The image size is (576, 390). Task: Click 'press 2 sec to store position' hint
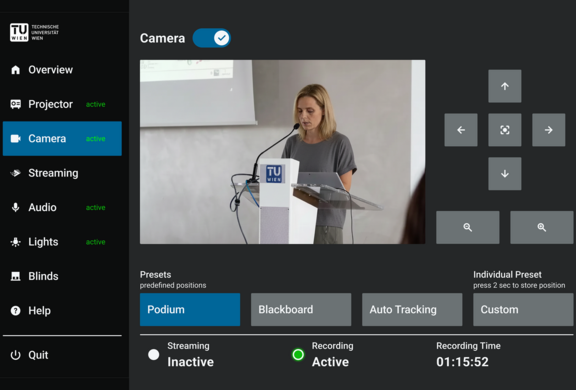(x=519, y=285)
